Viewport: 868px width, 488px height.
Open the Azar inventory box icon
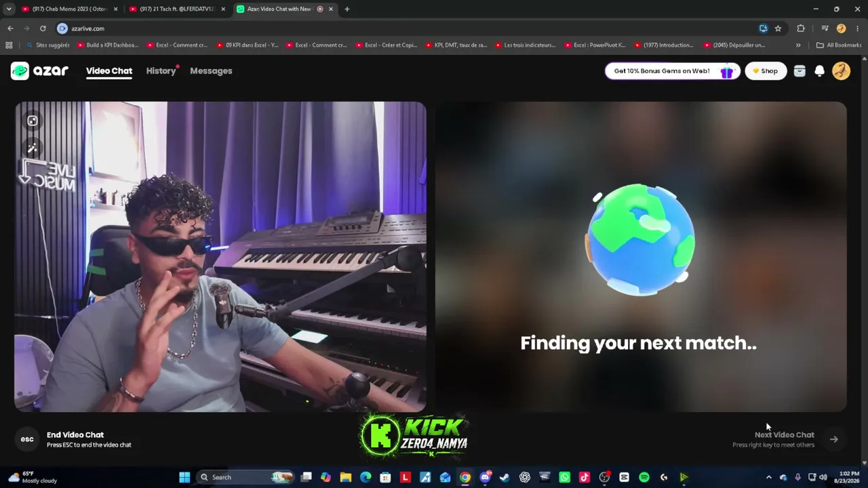(x=800, y=70)
